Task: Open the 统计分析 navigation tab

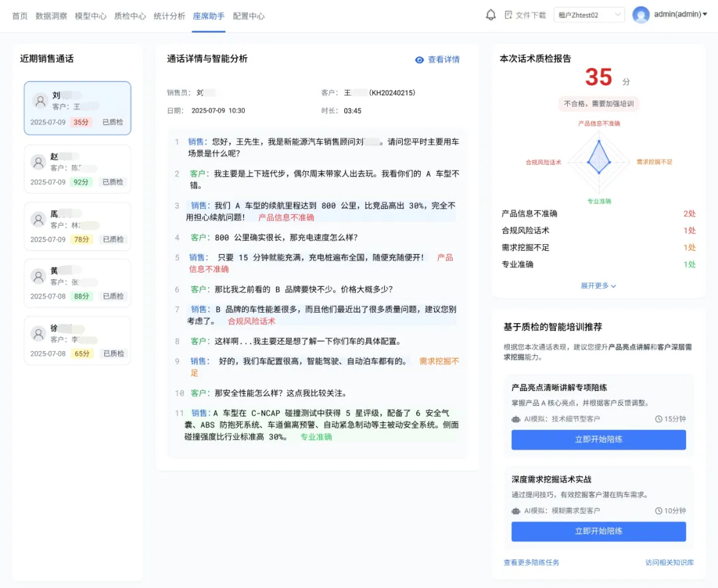Action: point(169,16)
